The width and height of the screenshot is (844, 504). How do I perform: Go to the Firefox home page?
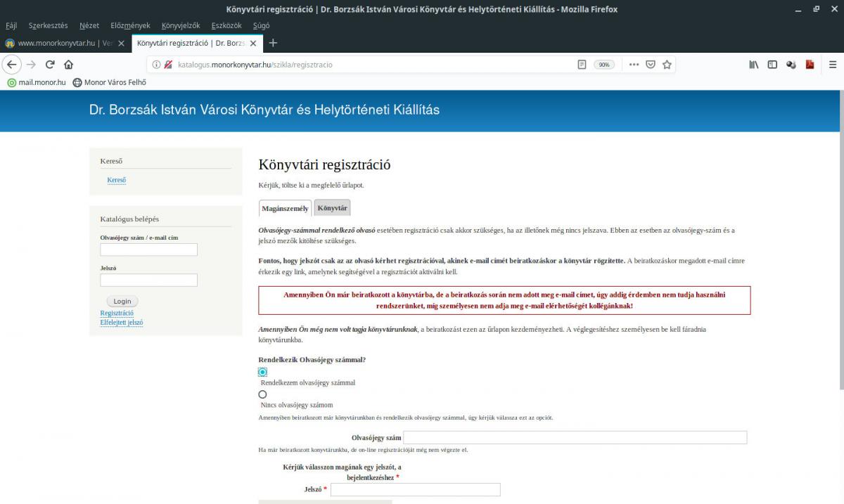pyautogui.click(x=68, y=64)
